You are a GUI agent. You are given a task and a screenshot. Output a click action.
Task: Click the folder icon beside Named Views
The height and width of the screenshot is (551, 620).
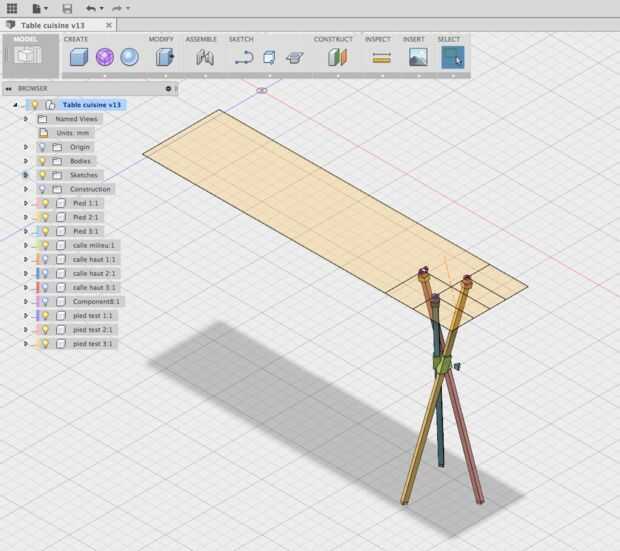coord(42,119)
